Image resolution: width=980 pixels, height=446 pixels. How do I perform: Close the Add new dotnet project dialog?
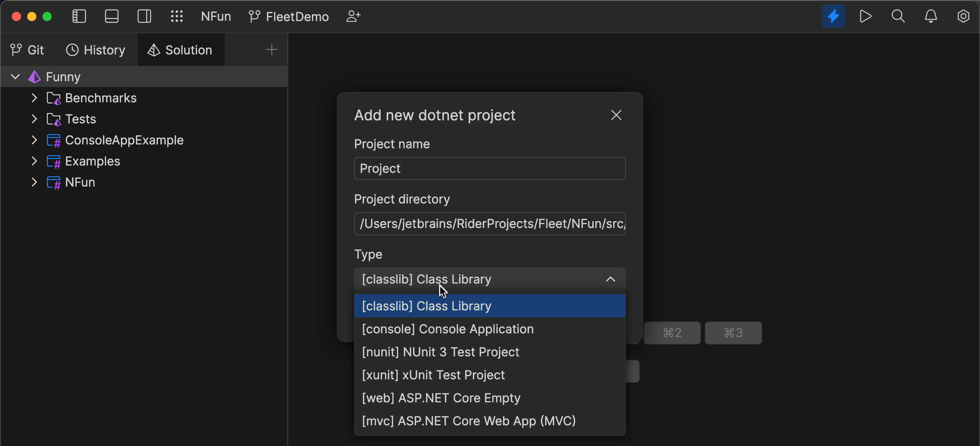pyautogui.click(x=616, y=115)
